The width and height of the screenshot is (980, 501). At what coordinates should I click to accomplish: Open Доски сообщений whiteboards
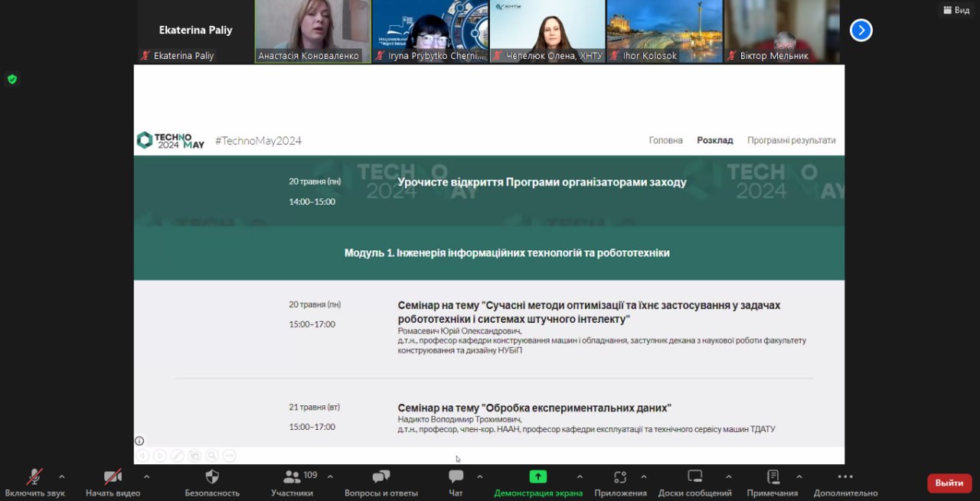point(694,483)
